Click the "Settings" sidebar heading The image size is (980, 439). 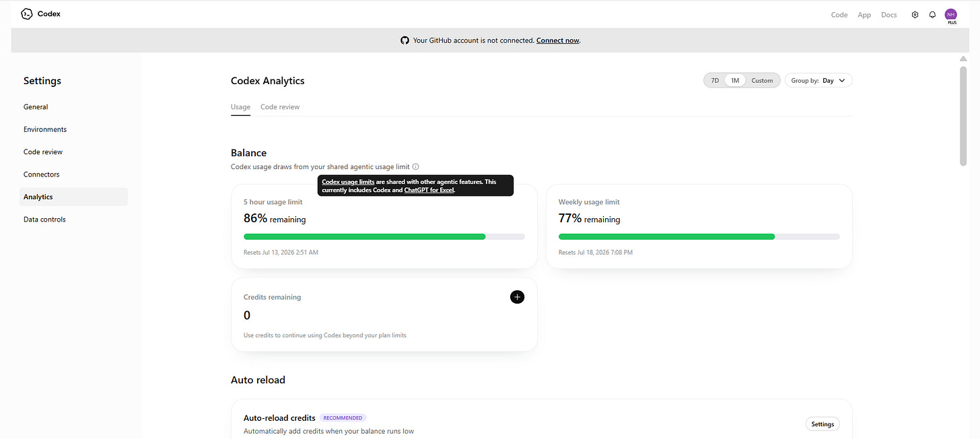point(42,81)
